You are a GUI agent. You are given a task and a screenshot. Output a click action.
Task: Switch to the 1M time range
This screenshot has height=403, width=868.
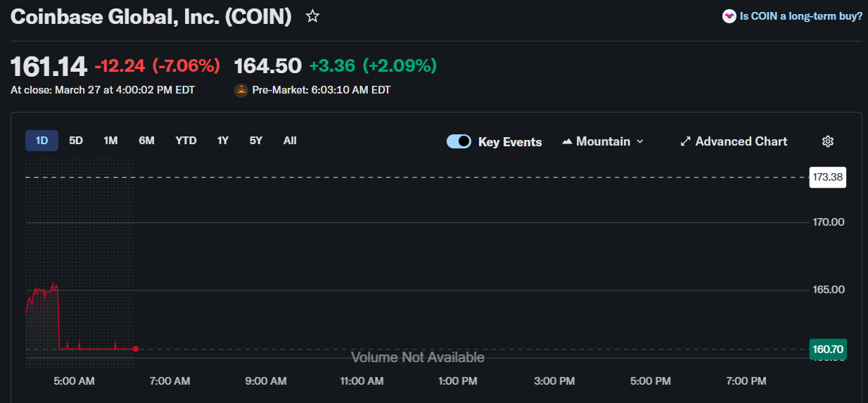(x=110, y=141)
